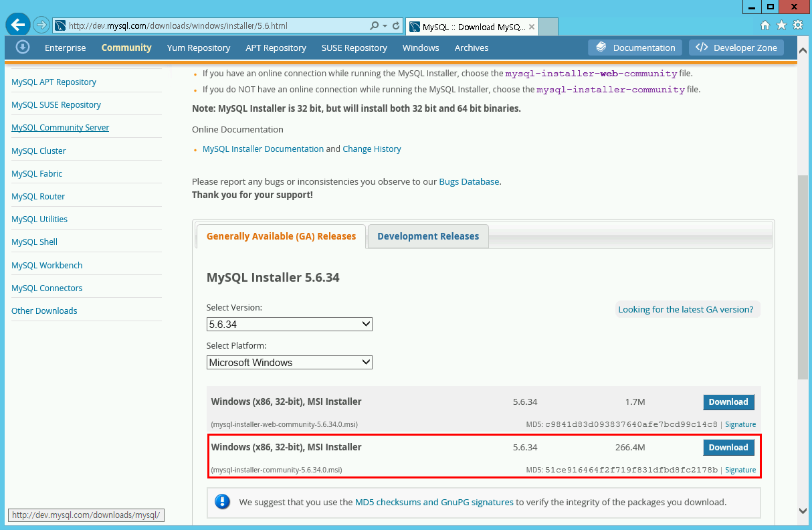Open the Favorites star icon
The image size is (812, 530).
(x=781, y=25)
